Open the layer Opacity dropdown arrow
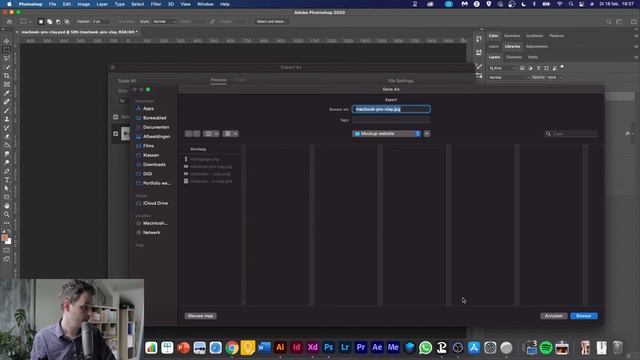Image resolution: width=640 pixels, height=360 pixels. tap(560, 77)
